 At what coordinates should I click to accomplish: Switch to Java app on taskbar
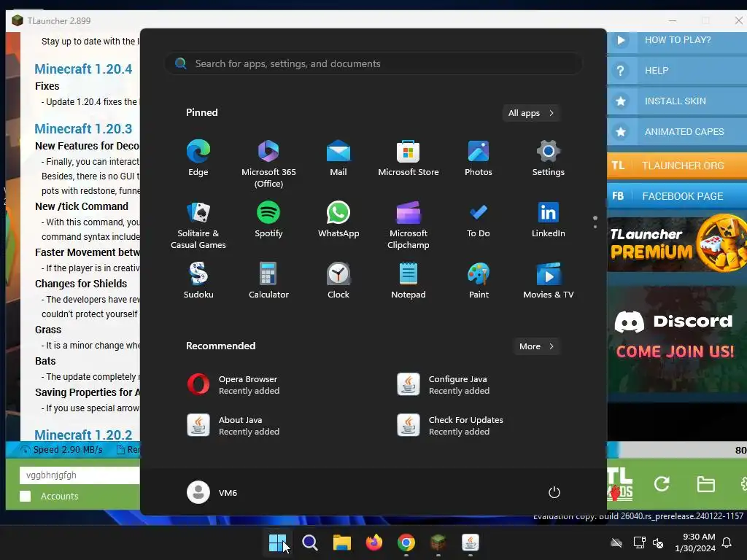471,542
